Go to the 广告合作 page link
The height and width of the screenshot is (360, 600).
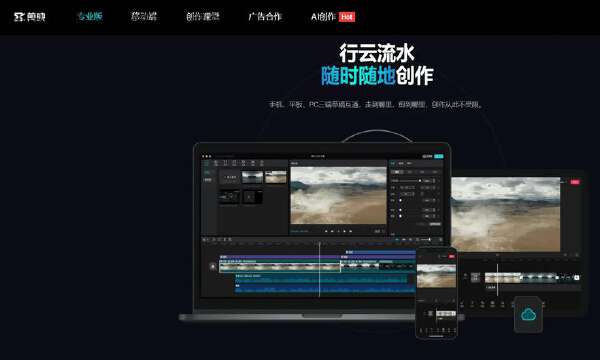tap(265, 16)
